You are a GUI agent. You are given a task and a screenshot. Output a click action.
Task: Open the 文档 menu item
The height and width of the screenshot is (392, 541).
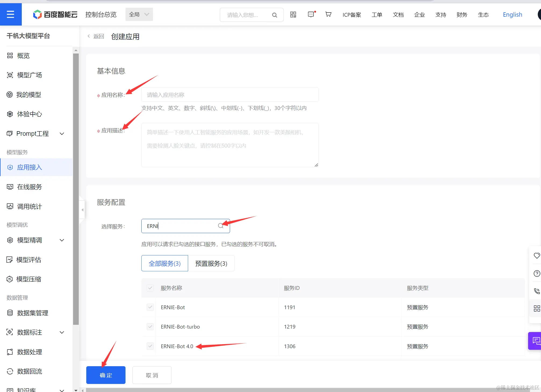click(x=398, y=15)
